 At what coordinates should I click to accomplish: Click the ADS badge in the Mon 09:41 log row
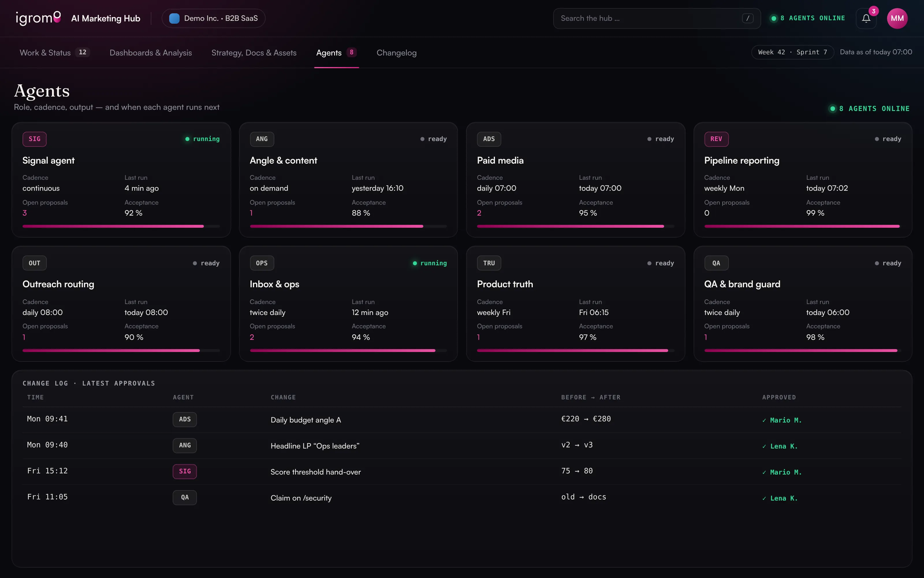coord(185,419)
